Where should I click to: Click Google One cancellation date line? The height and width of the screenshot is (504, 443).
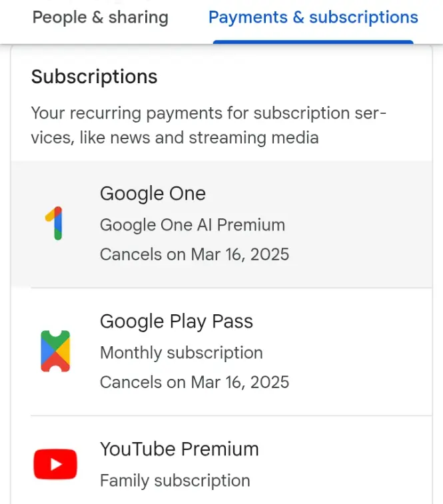point(195,254)
